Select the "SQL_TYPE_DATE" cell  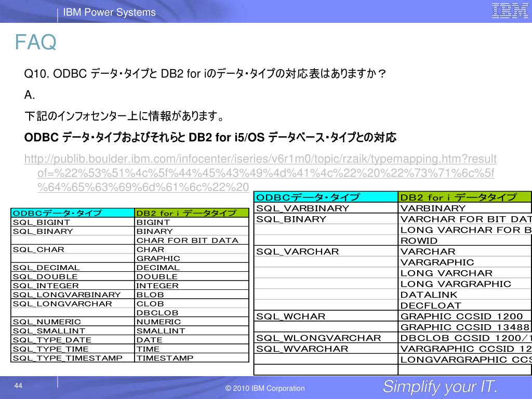[73, 340]
